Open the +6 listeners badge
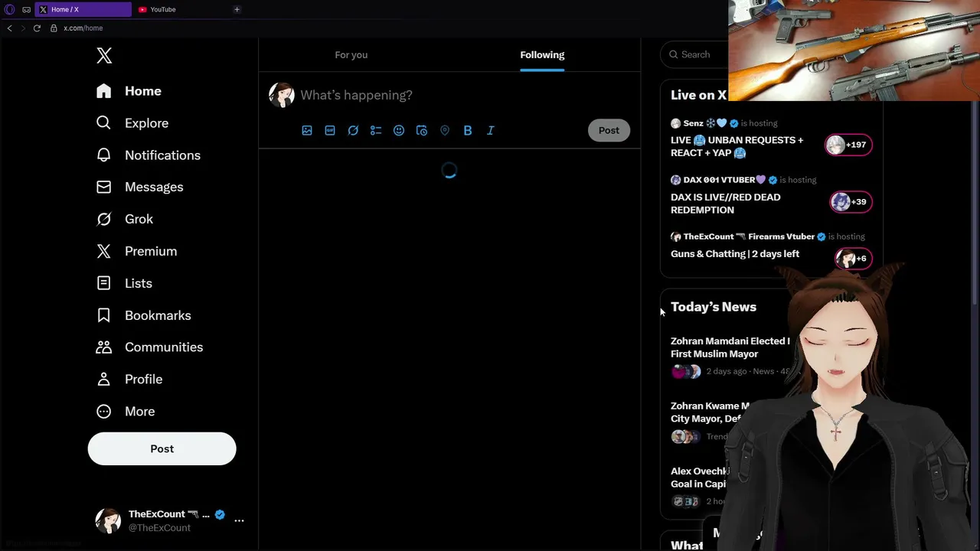Image resolution: width=980 pixels, height=551 pixels. [853, 259]
